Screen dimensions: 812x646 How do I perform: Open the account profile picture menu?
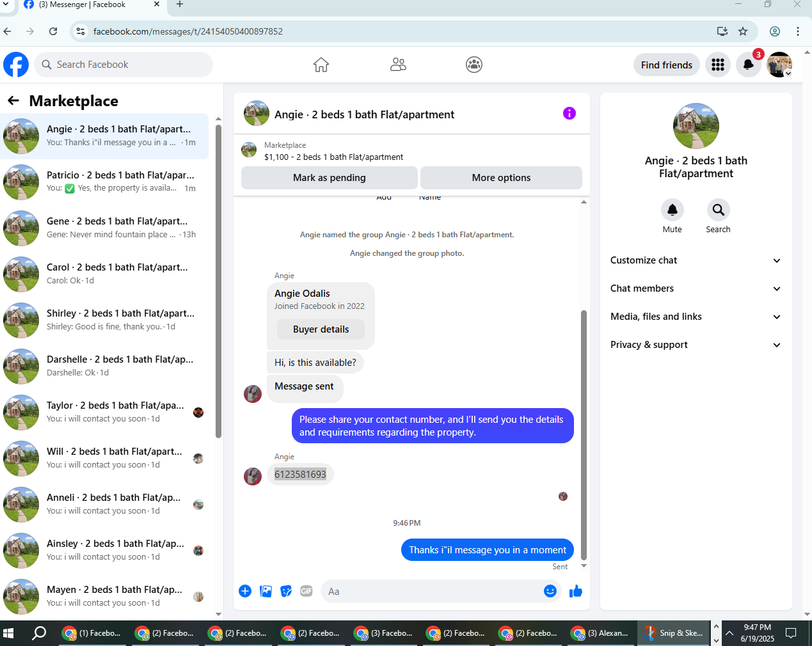[779, 65]
